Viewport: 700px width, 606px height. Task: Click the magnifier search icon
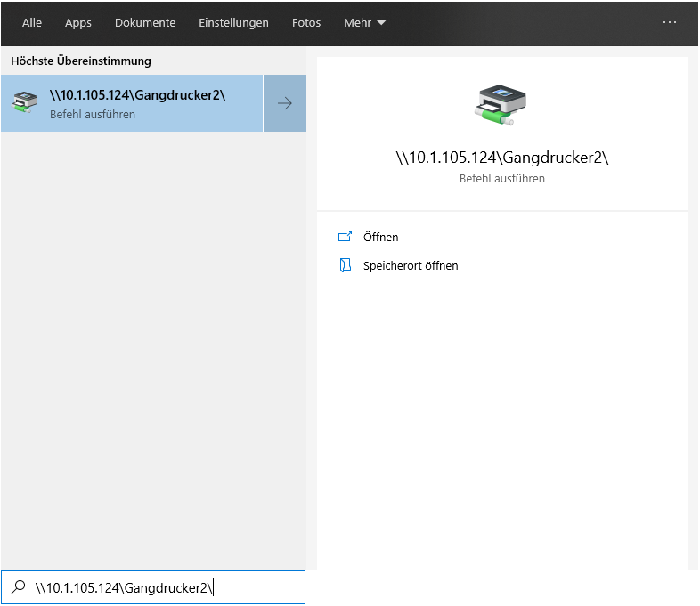19,587
